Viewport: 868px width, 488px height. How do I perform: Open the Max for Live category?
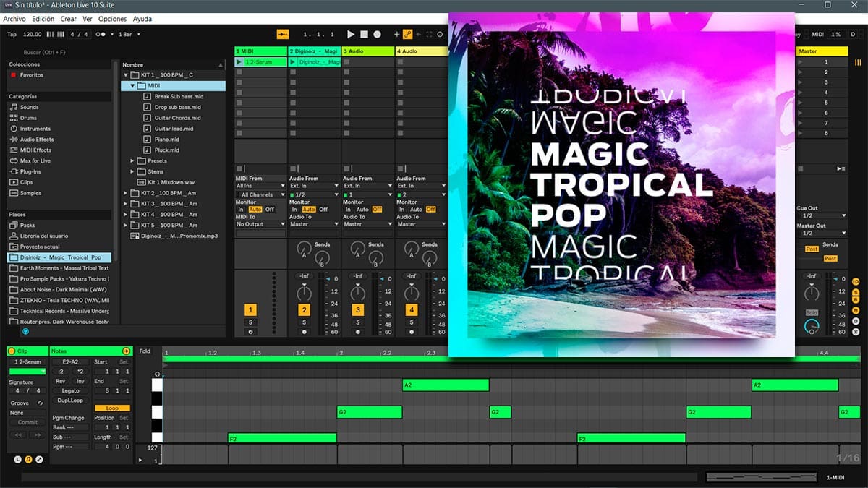click(x=35, y=160)
